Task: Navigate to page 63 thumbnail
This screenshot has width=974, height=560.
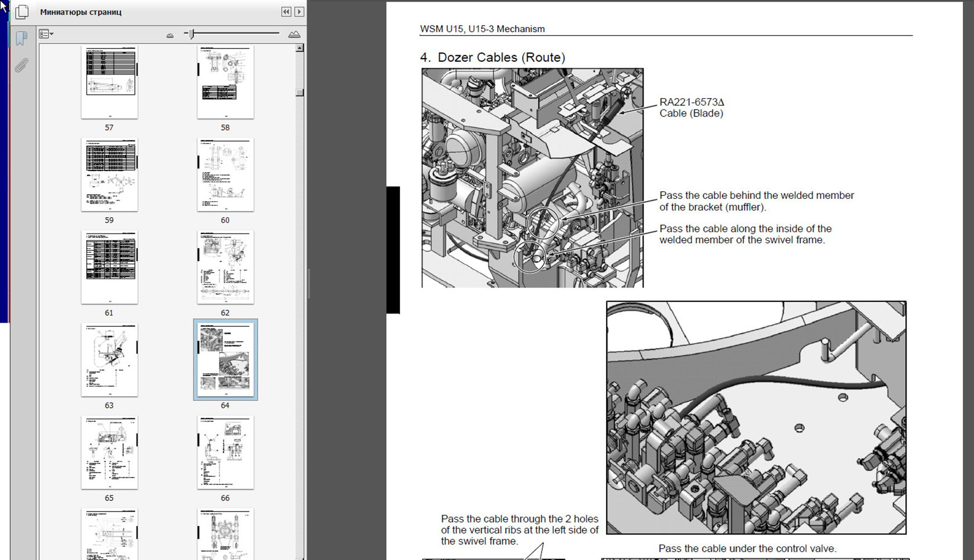Action: pyautogui.click(x=109, y=360)
